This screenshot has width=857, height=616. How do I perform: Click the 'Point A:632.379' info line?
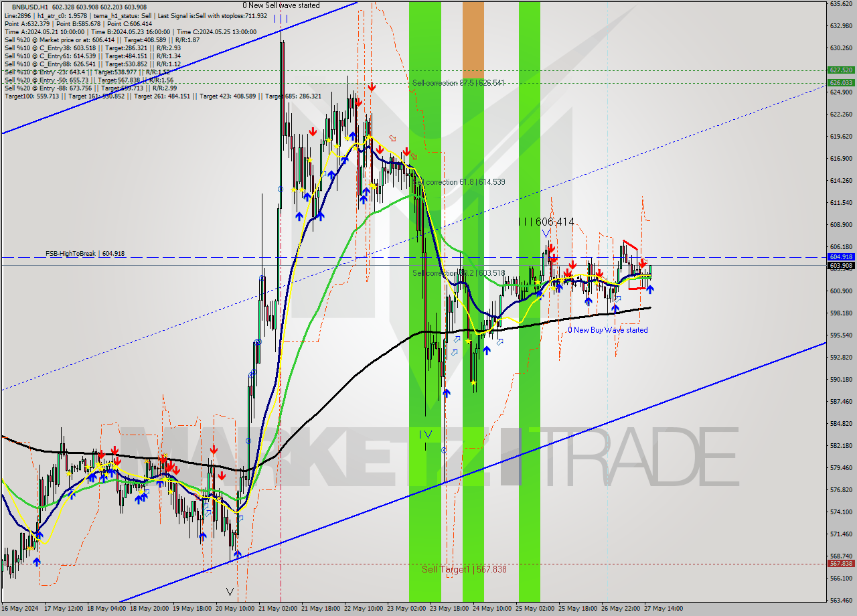(x=78, y=23)
